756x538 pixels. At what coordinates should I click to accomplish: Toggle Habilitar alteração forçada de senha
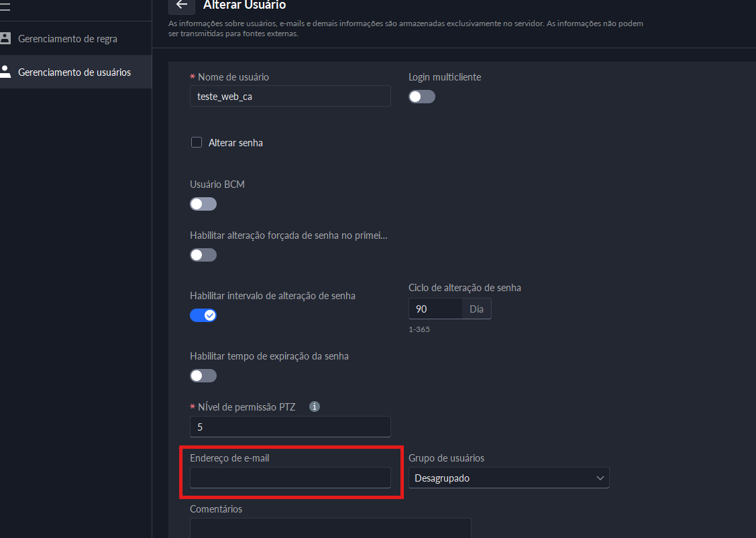[203, 255]
